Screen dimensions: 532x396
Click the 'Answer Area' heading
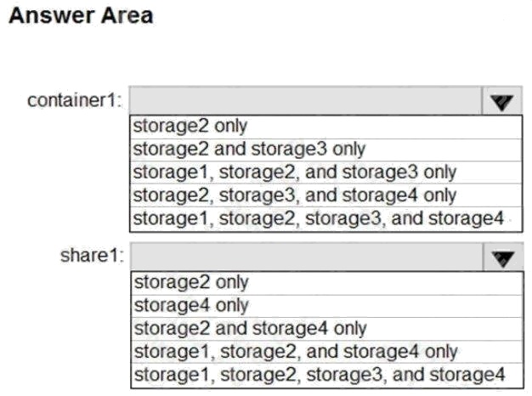[x=81, y=16]
